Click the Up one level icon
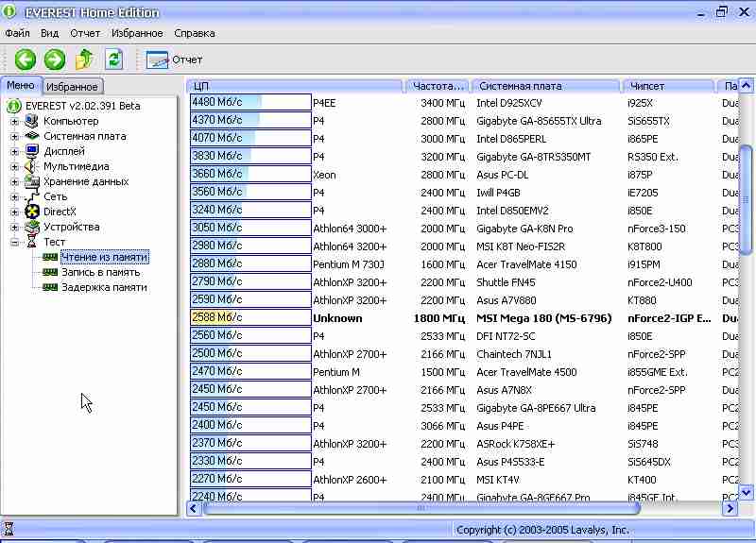 pos(84,59)
